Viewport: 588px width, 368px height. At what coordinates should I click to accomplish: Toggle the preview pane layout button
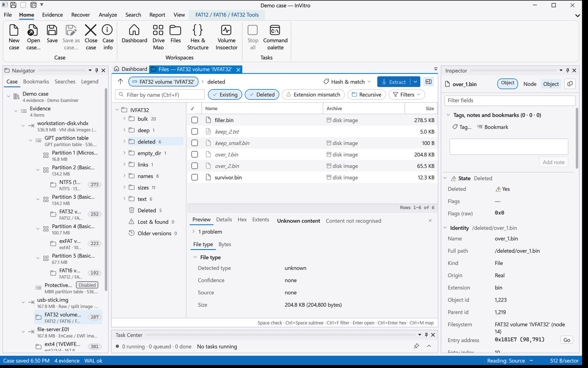tap(429, 82)
